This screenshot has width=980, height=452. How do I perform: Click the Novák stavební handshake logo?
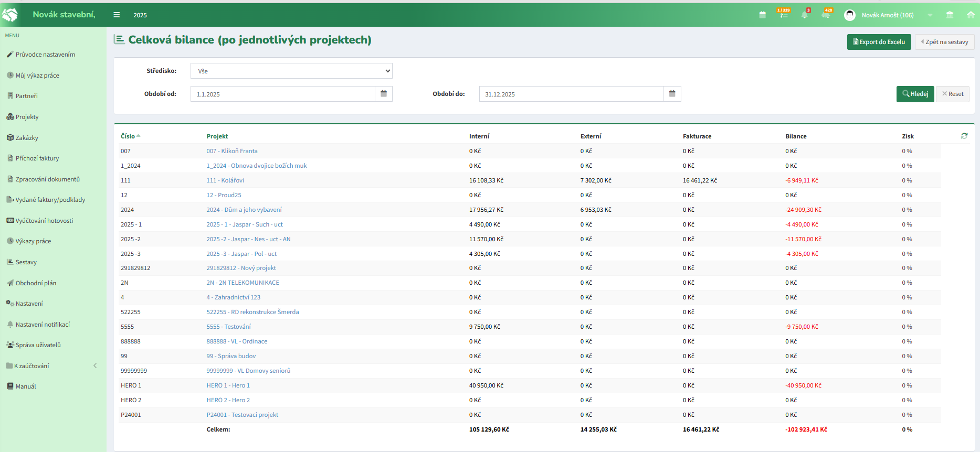point(10,15)
